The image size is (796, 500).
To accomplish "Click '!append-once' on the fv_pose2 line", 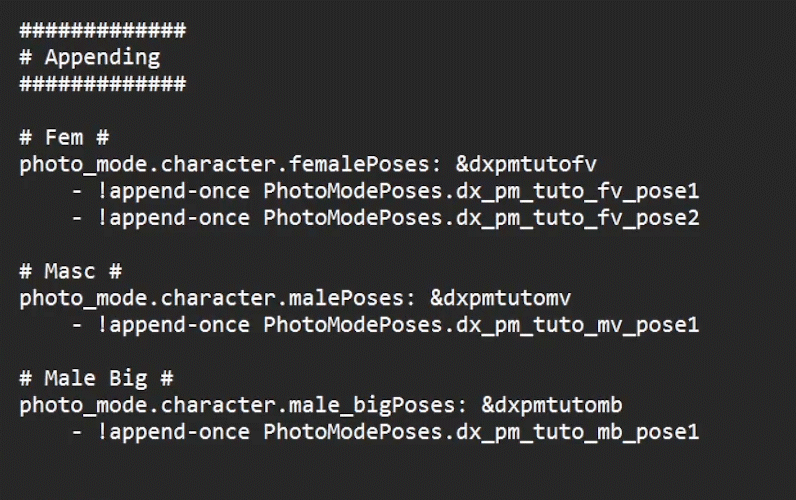I will [175, 218].
